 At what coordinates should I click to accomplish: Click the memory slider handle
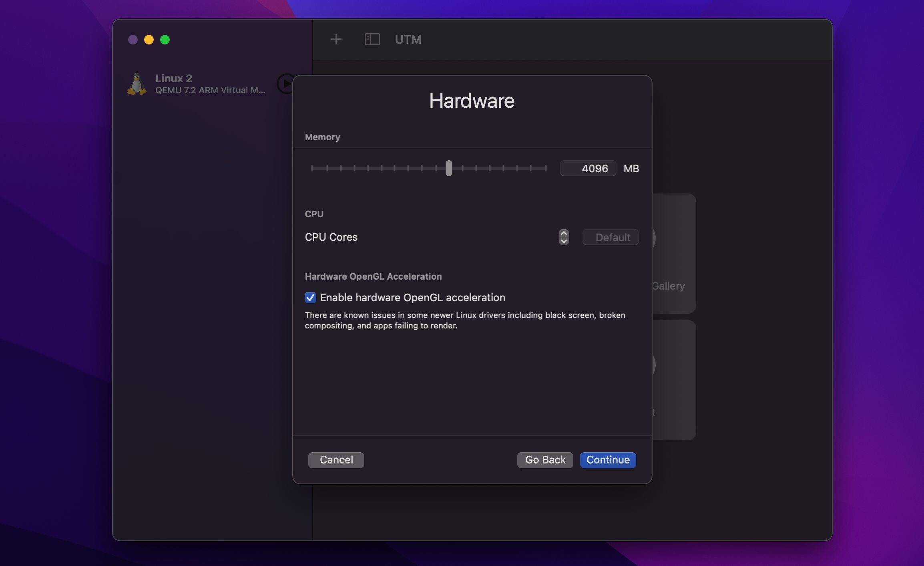(449, 169)
